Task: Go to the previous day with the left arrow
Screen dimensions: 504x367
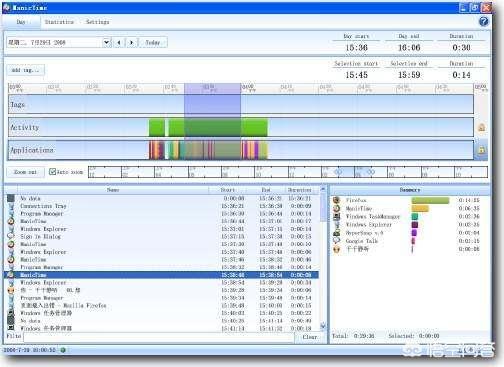Action: point(119,42)
